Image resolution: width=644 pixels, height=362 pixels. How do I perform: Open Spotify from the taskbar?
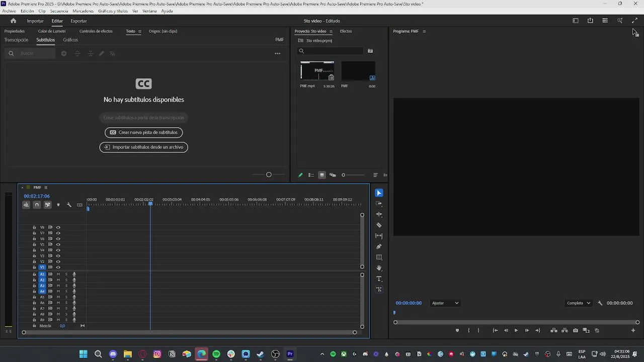216,354
